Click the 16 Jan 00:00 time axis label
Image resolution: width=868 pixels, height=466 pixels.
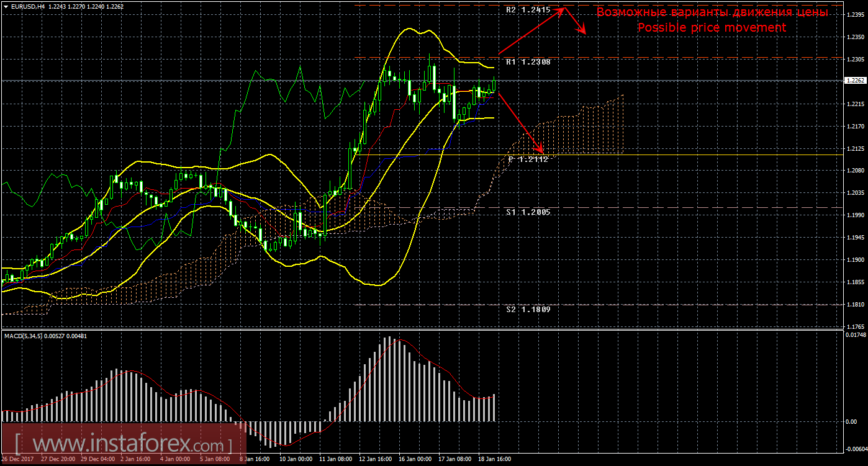tap(415, 460)
